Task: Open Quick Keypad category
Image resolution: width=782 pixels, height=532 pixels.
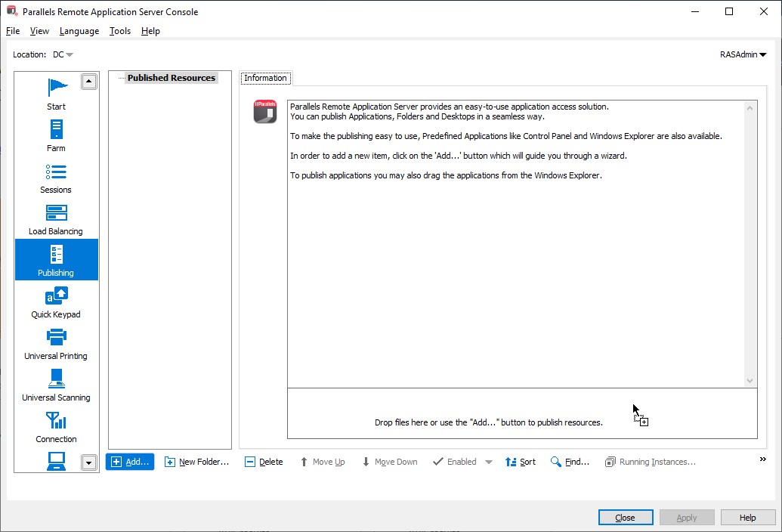Action: click(57, 302)
